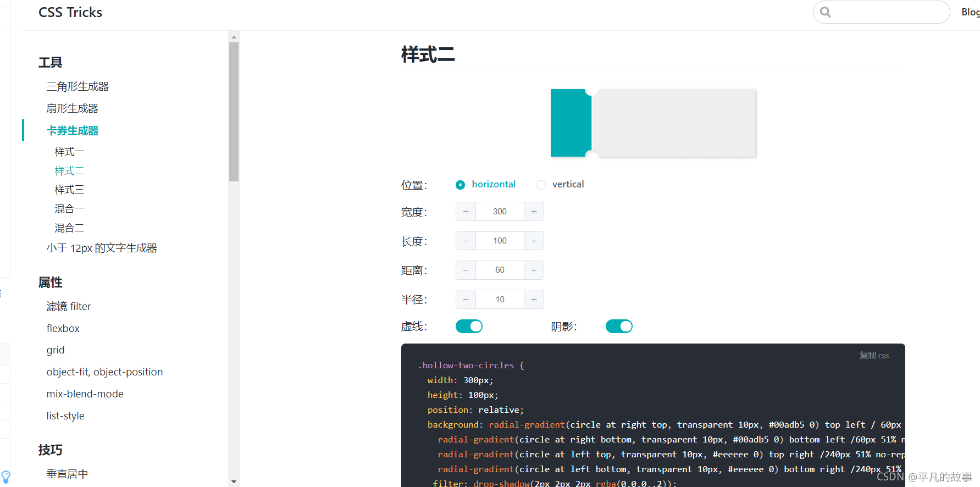This screenshot has height=487, width=980.
Task: Click the 技巧 sidebar heading
Action: click(x=51, y=450)
